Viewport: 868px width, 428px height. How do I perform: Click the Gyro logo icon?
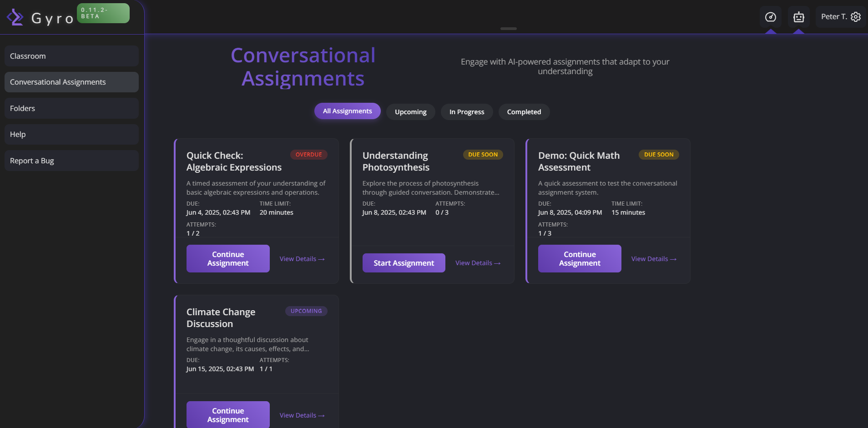tap(15, 17)
